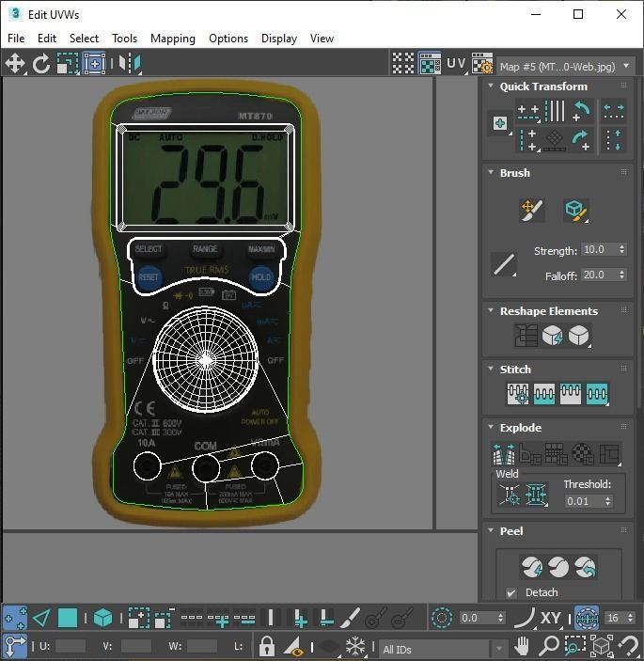Viewport: 644px width, 661px height.
Task: Click the Shrink selection icon
Action: [165, 618]
